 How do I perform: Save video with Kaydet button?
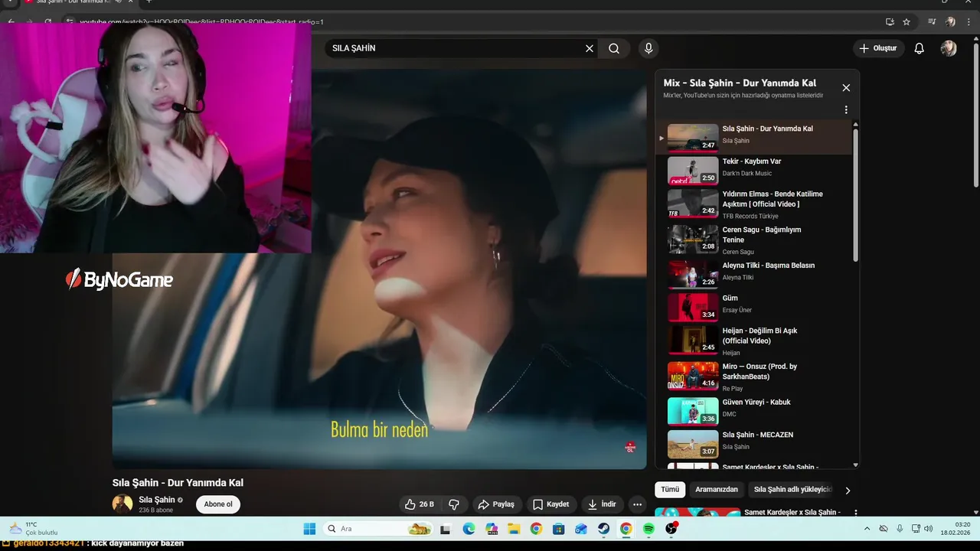(550, 504)
